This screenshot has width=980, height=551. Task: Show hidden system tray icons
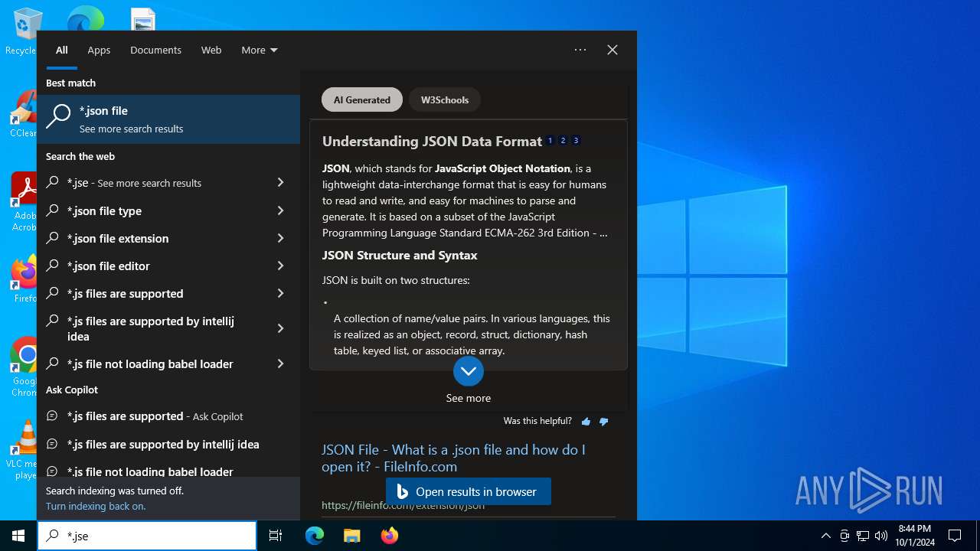point(826,536)
